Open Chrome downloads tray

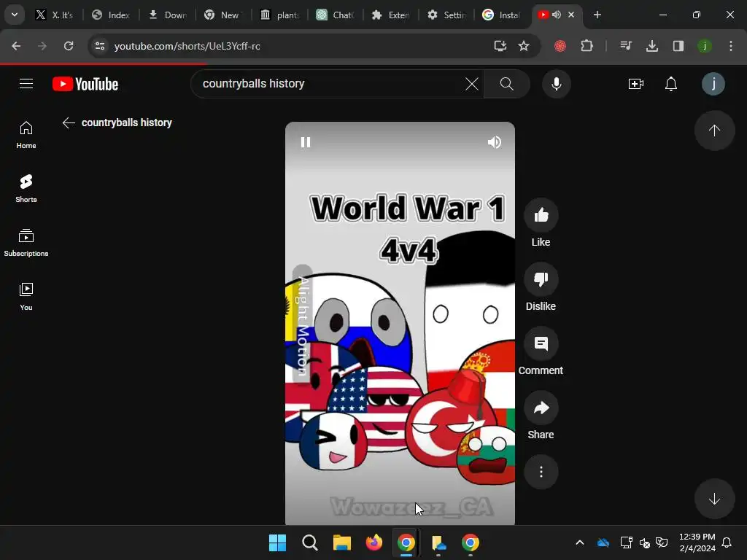point(652,46)
